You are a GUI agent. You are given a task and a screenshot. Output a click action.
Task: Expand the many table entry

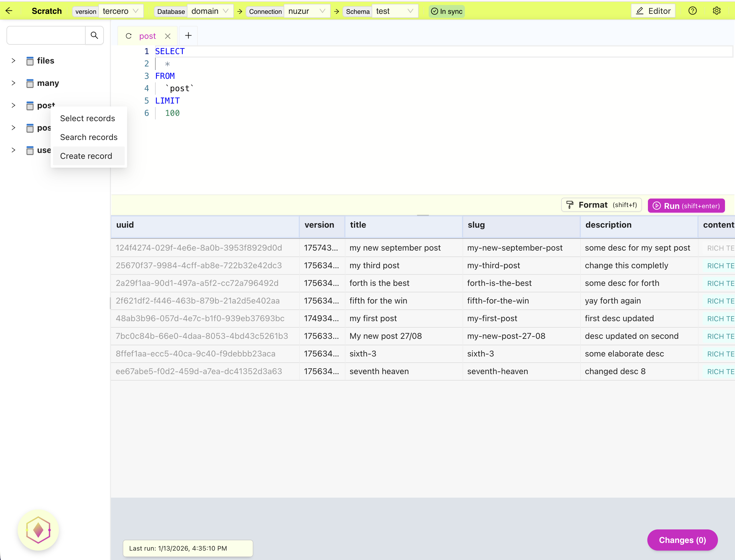(x=13, y=83)
